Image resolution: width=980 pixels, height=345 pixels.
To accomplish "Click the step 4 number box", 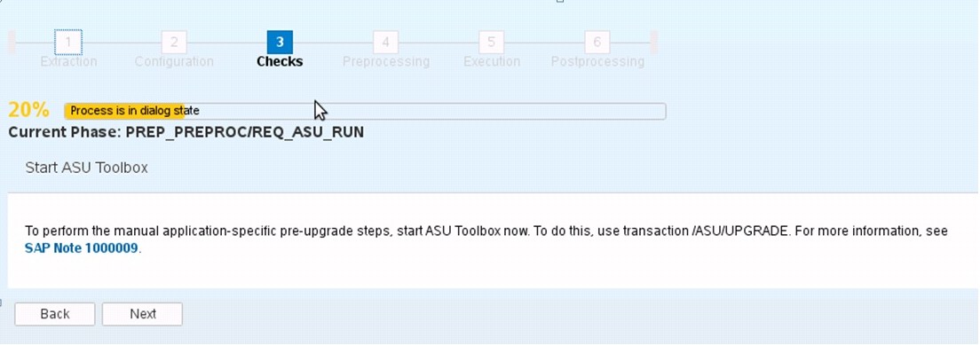I will click(385, 42).
